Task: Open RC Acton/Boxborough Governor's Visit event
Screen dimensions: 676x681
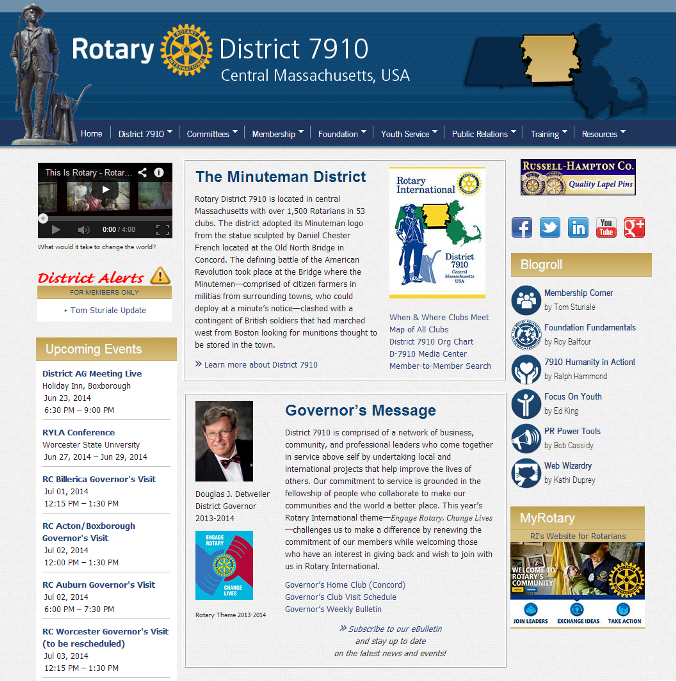Action: (89, 532)
